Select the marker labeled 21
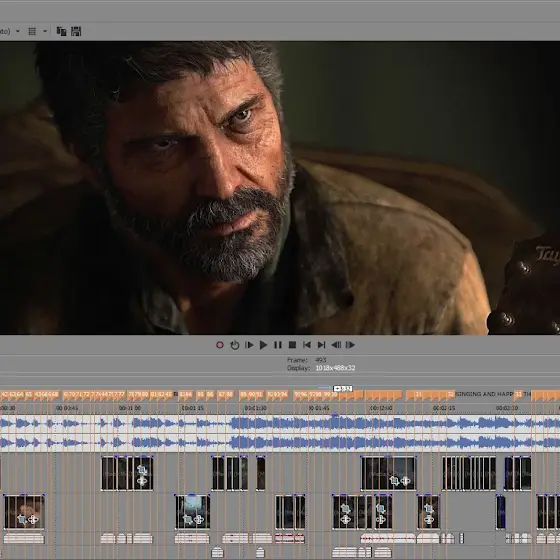Viewport: 560px width, 560px height. [x=418, y=395]
